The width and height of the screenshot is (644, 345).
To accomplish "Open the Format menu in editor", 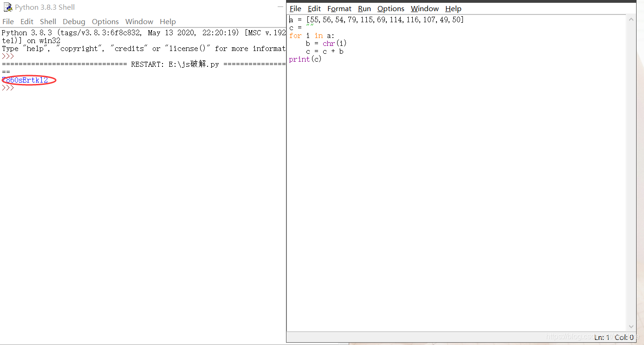I will tap(339, 9).
